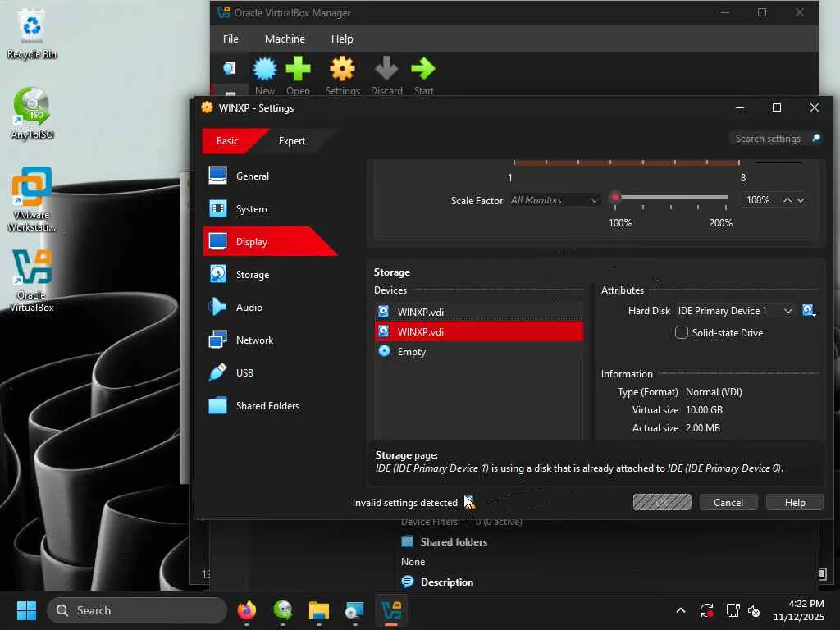The height and width of the screenshot is (630, 840).
Task: Open VMware Workstation desktop shortcut
Action: tap(32, 199)
